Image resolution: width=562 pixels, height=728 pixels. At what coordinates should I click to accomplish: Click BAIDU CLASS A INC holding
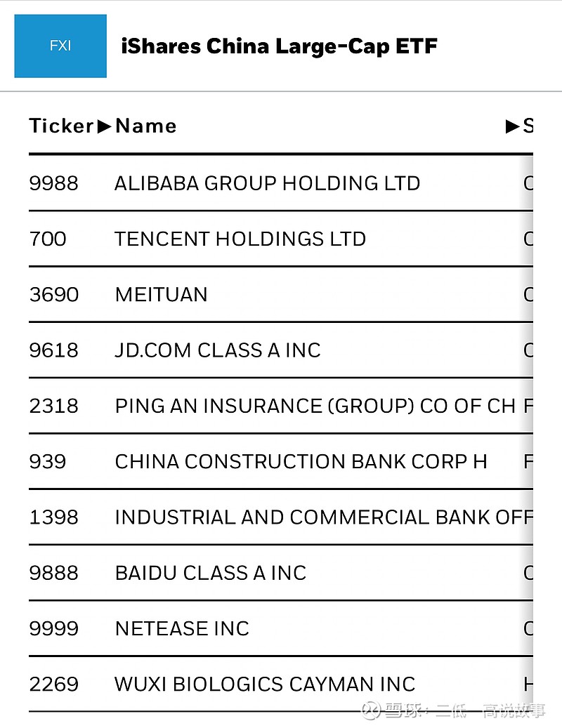pos(209,573)
